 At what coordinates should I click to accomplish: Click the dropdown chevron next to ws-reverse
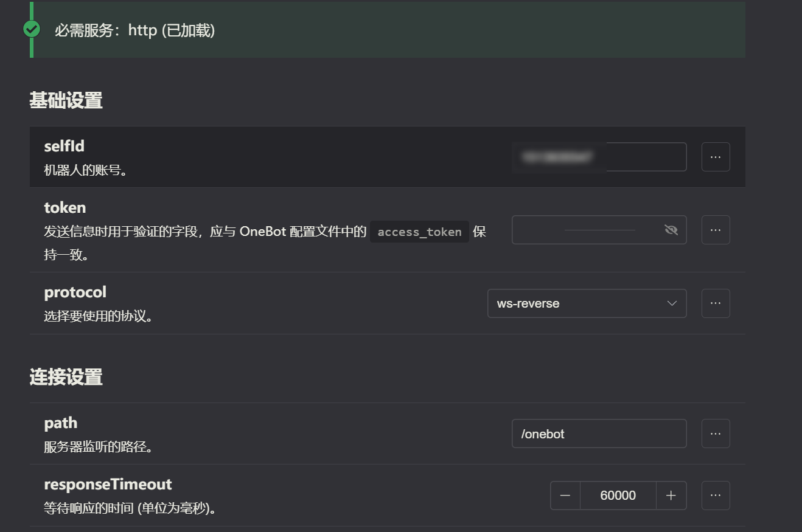[x=671, y=303]
